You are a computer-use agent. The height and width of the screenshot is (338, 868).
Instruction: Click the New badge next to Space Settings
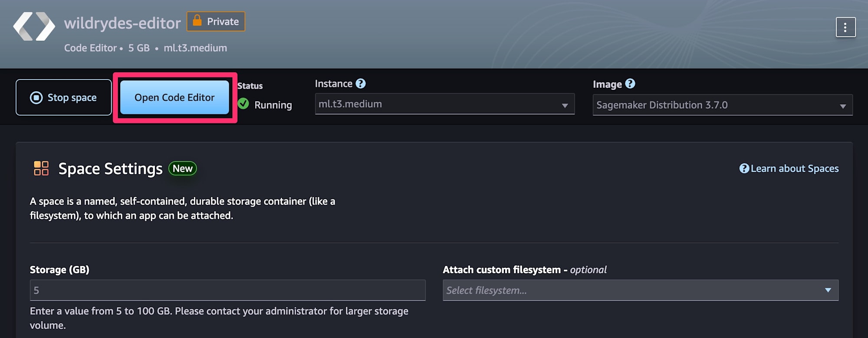[183, 169]
